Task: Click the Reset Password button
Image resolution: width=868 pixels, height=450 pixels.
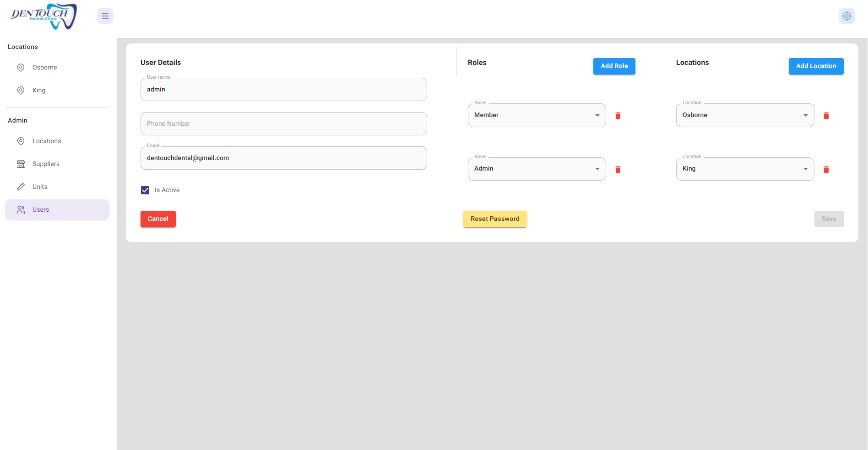Action: pos(495,219)
